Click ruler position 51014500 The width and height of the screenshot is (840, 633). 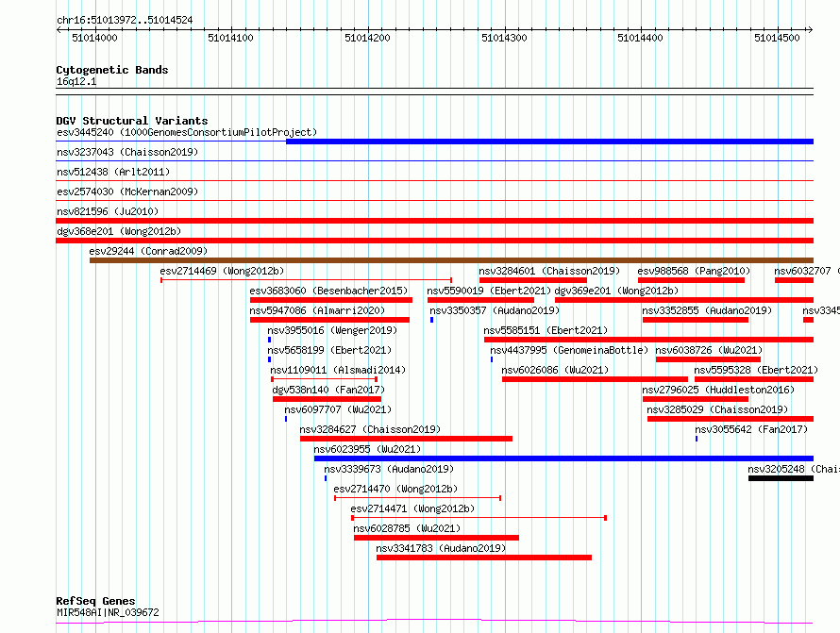pyautogui.click(x=778, y=38)
